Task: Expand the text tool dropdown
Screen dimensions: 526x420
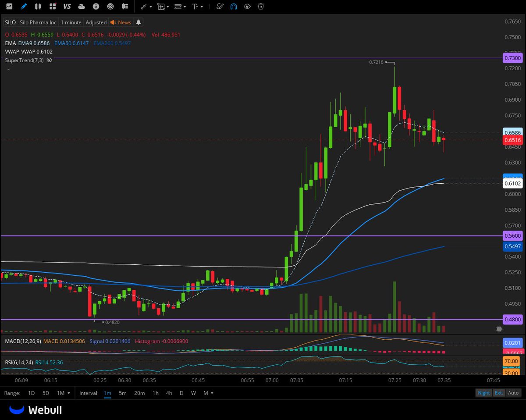Action: [x=201, y=7]
